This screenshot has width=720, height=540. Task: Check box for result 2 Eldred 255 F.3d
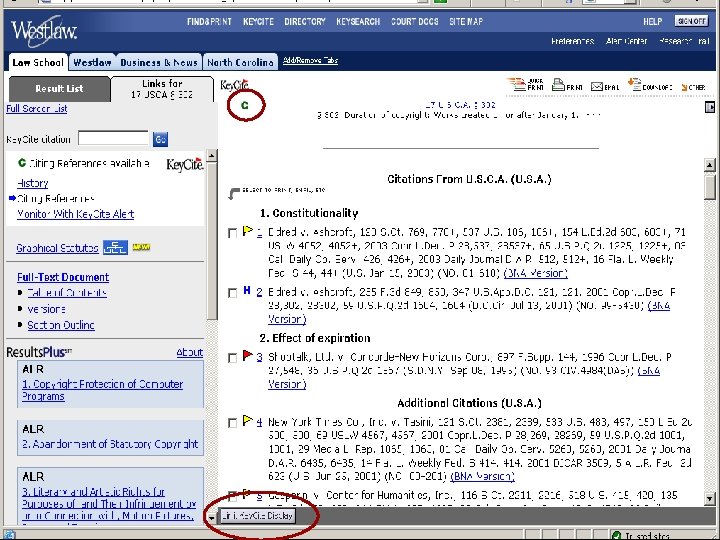coord(232,293)
